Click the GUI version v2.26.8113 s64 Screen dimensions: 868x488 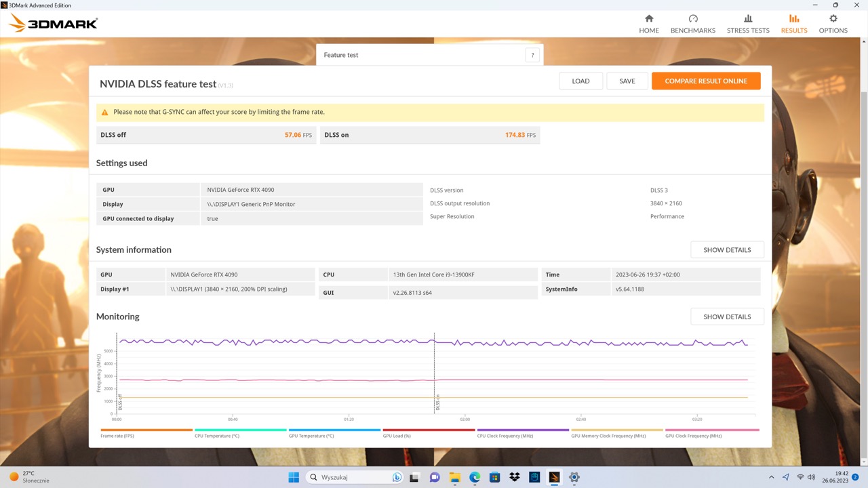point(412,293)
